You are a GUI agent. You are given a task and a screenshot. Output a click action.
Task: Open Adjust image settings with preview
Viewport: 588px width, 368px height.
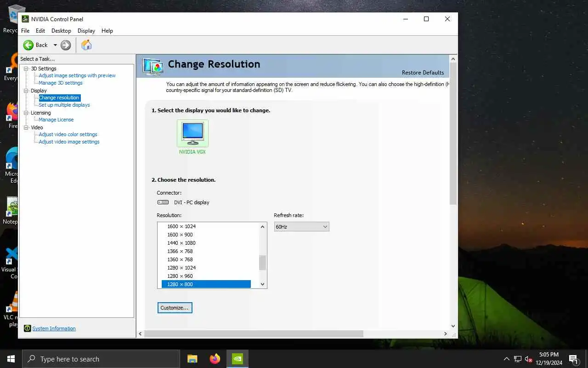[x=77, y=75]
